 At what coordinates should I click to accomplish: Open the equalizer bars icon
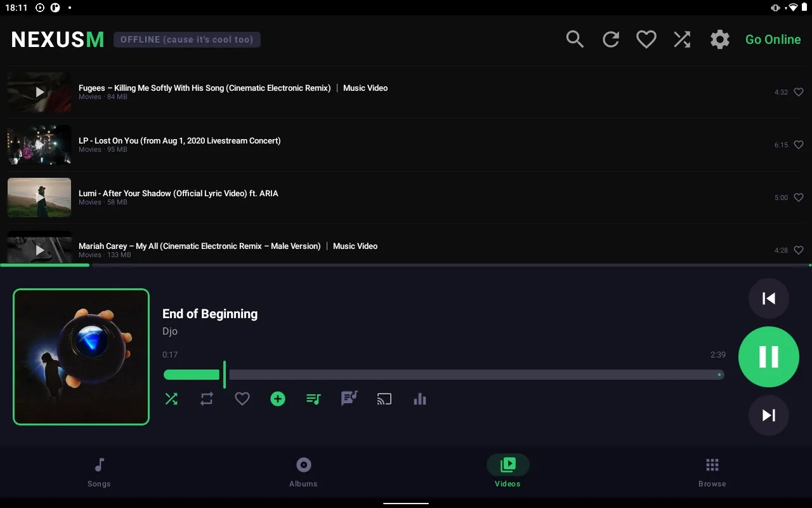click(420, 399)
